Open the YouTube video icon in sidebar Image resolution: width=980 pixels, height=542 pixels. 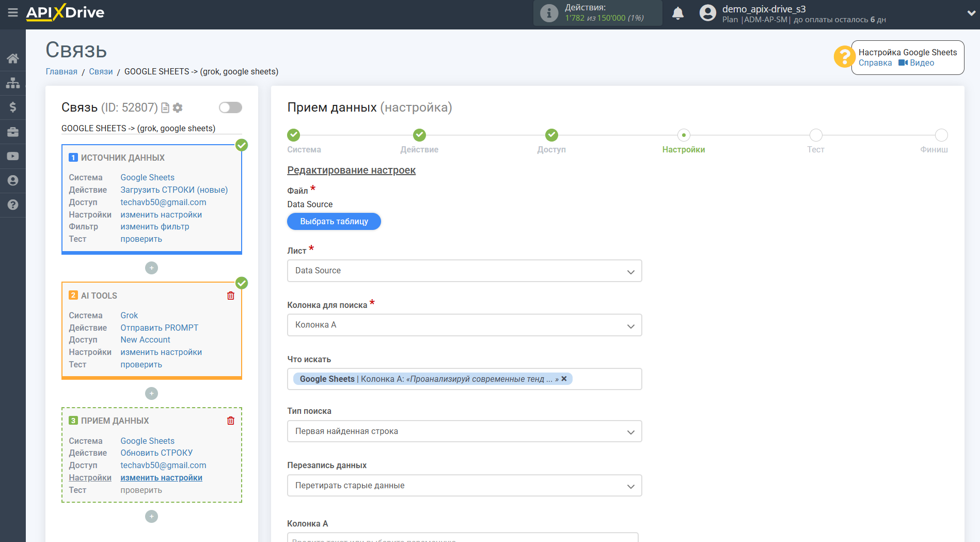point(13,156)
